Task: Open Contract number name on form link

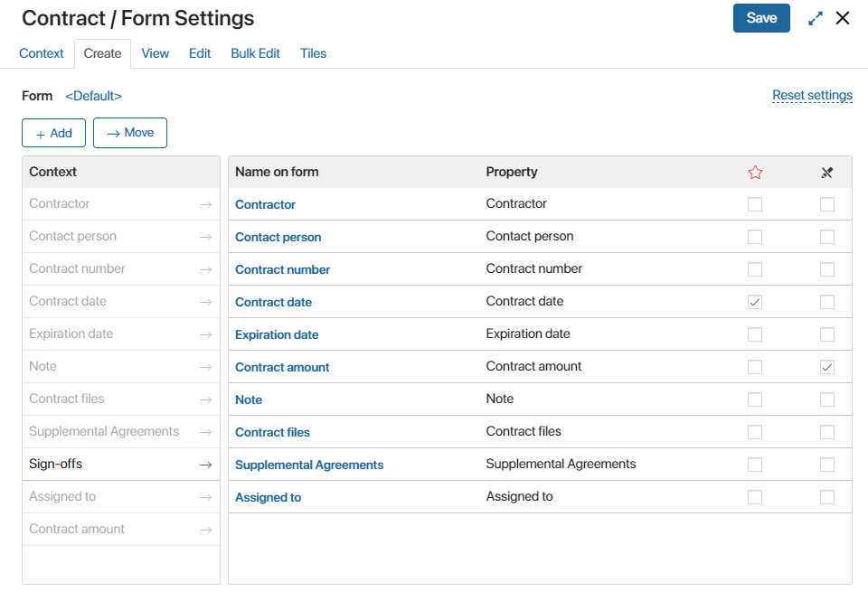Action: coord(282,270)
